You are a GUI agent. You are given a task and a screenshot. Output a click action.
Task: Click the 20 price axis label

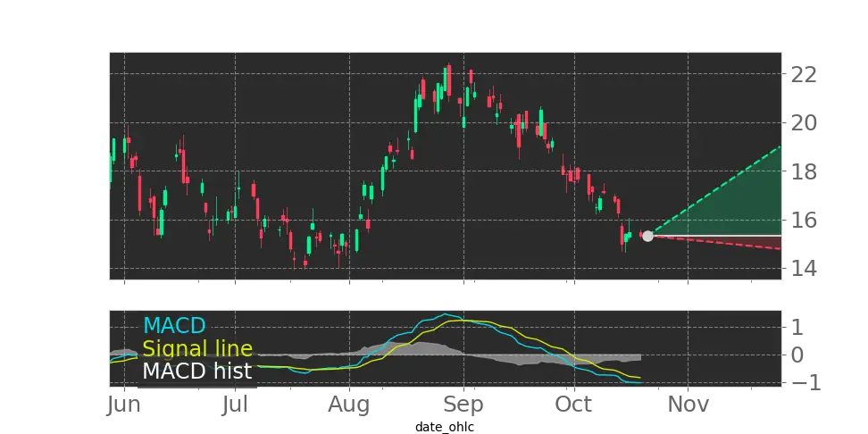tap(804, 123)
